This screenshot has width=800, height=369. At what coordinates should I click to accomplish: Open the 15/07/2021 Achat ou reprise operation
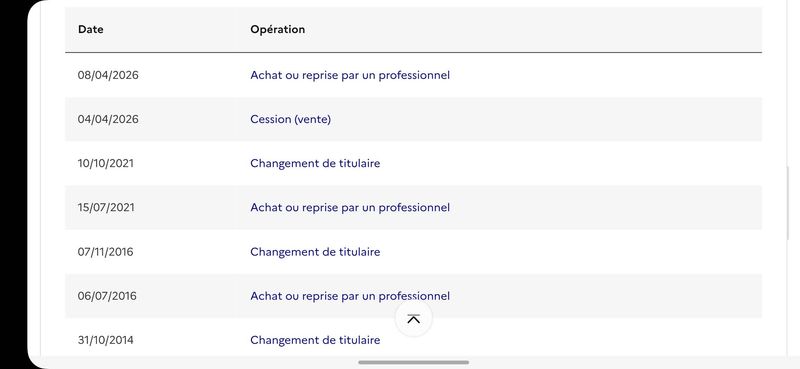click(x=350, y=208)
